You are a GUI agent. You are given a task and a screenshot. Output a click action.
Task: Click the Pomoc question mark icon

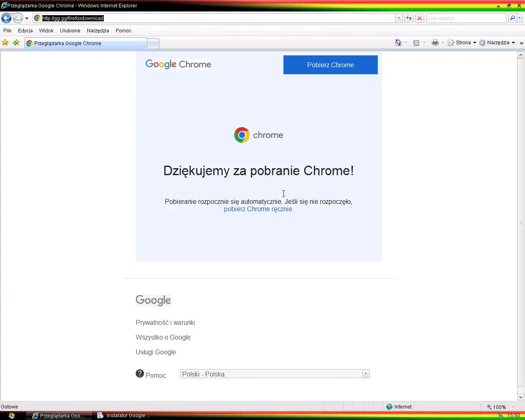[140, 374]
